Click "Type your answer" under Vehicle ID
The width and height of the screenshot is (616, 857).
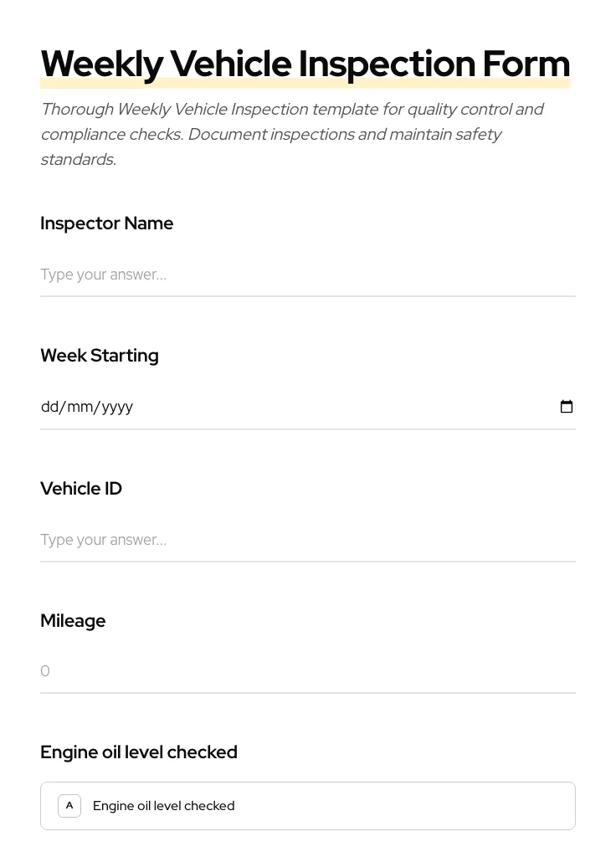[103, 540]
